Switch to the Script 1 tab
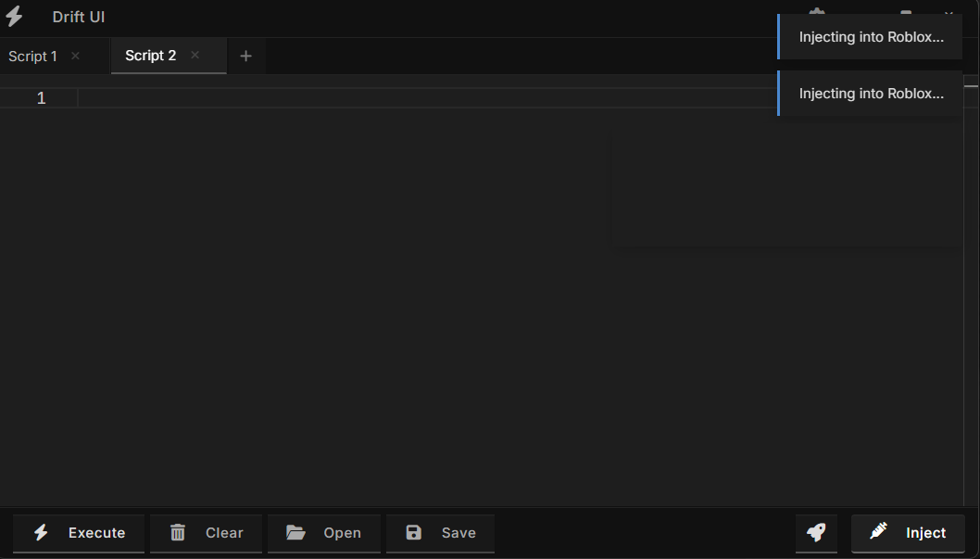Viewport: 980px width, 559px height. pos(32,57)
